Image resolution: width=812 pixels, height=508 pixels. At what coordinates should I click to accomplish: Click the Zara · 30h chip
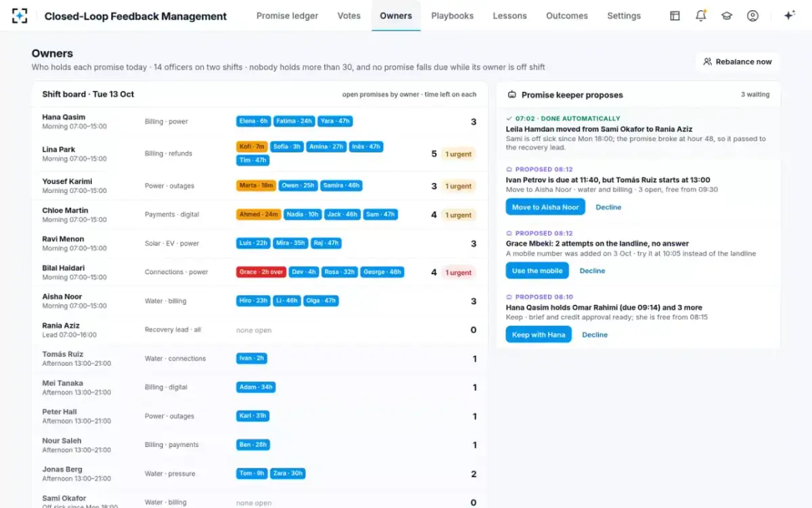(288, 473)
